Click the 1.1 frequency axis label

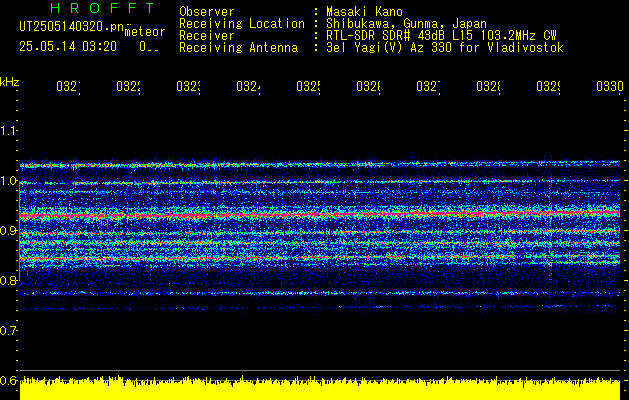click(8, 131)
